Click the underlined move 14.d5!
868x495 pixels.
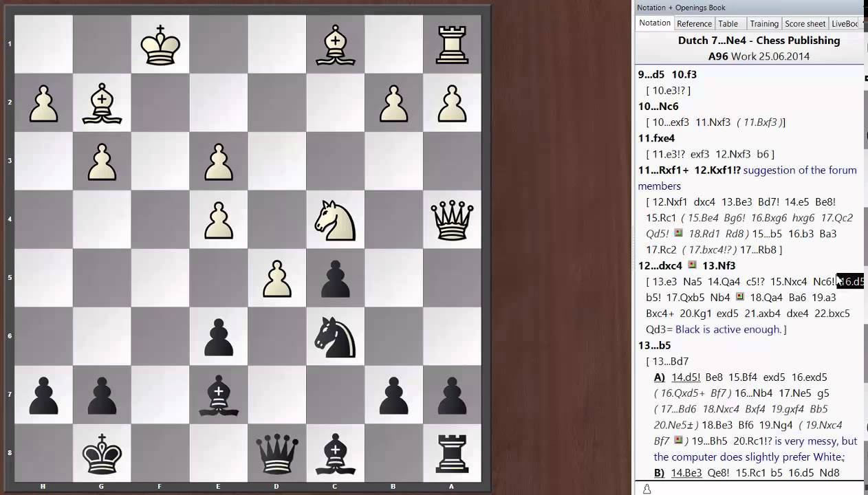pos(686,377)
